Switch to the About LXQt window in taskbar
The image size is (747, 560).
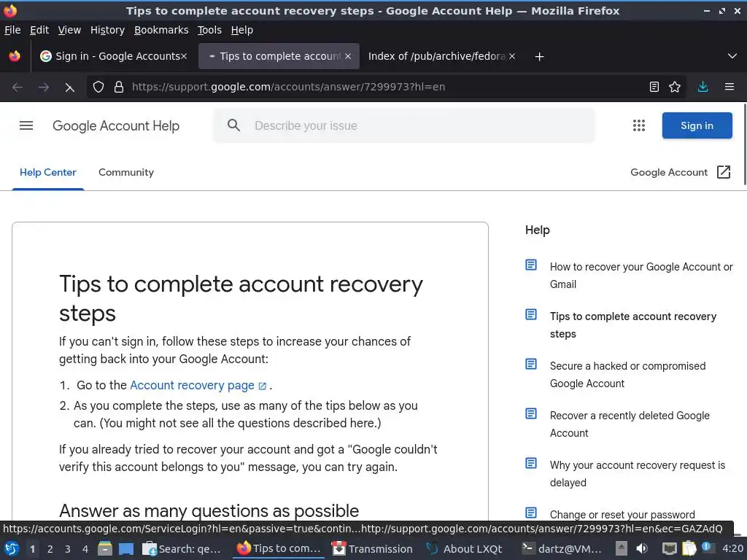coord(465,548)
